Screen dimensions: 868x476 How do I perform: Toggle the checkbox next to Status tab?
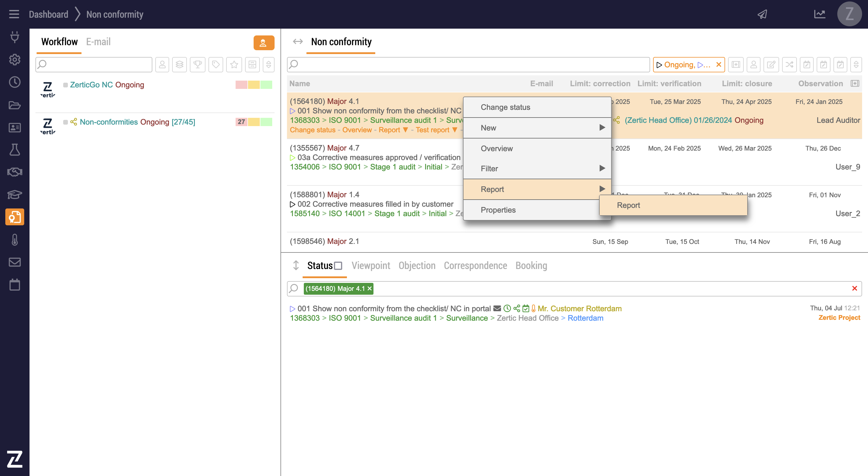pyautogui.click(x=338, y=266)
